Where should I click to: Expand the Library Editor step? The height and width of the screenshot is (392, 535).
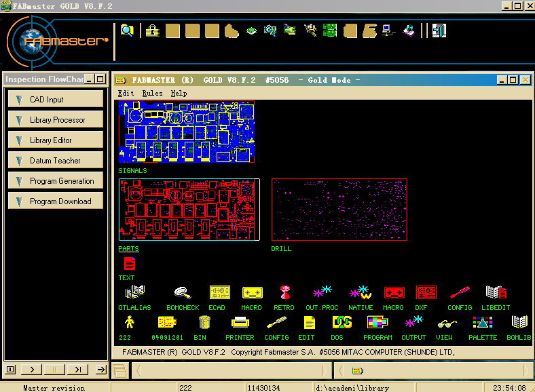pos(56,140)
